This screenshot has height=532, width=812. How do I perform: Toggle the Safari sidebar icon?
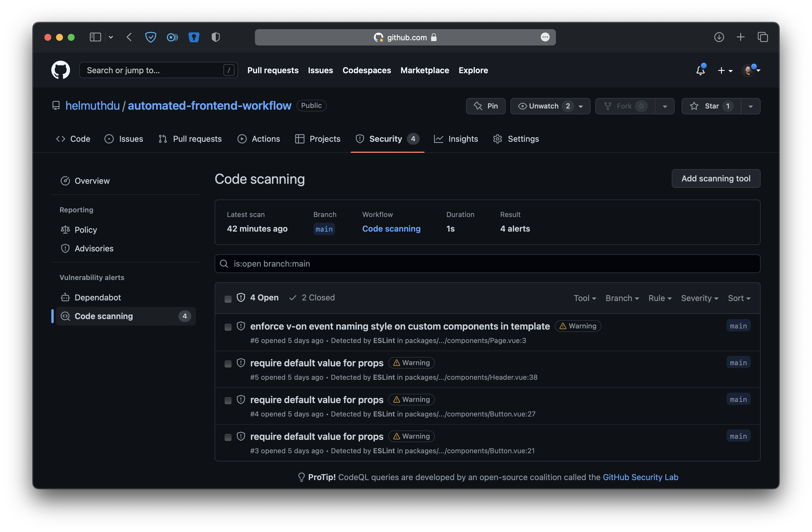95,37
